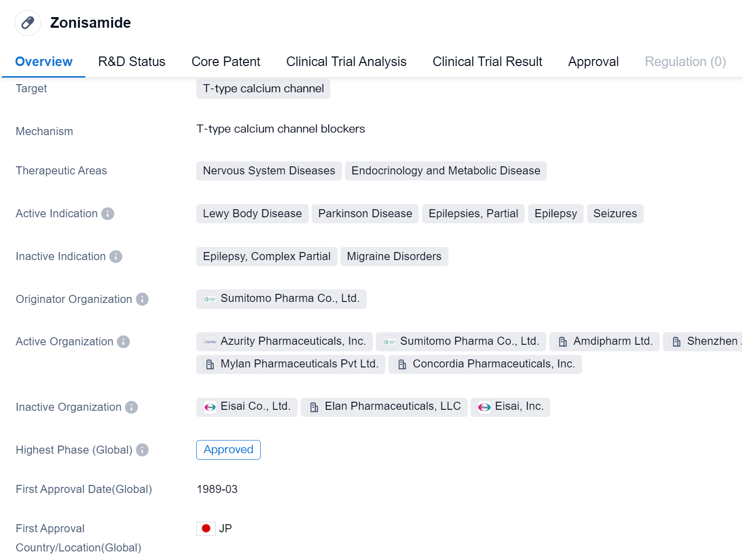Open T-type calcium channel target tag
Image resolution: width=742 pixels, height=560 pixels.
click(263, 89)
